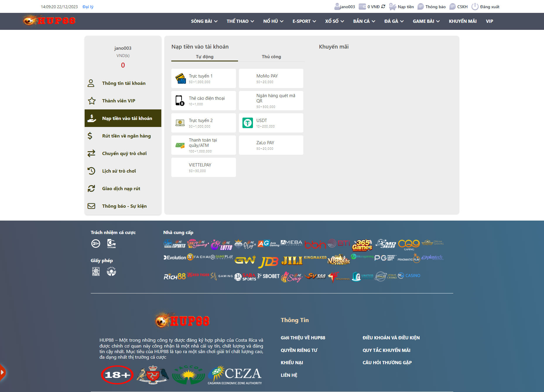The height and width of the screenshot is (392, 544).
Task: Select Nạp tiền vào tài khoản in sidebar
Action: pyautogui.click(x=123, y=118)
